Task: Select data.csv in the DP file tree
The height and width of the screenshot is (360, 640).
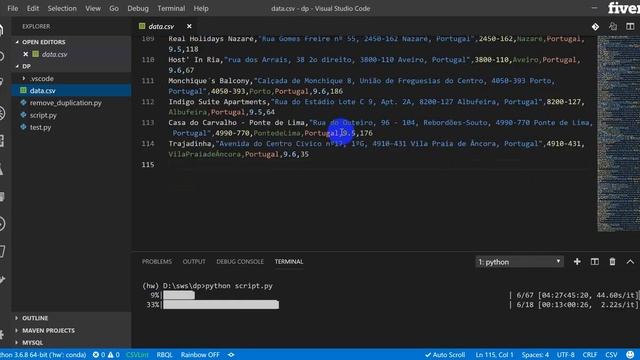Action: point(71,91)
